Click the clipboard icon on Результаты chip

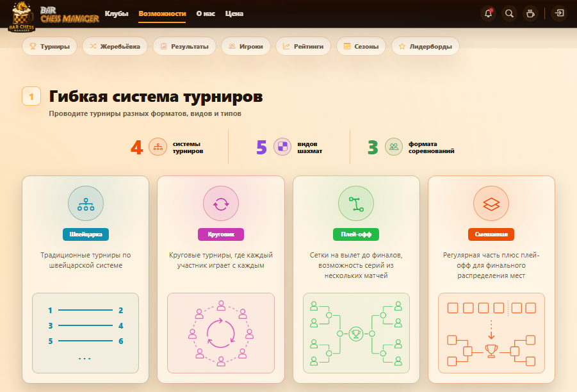coord(164,46)
